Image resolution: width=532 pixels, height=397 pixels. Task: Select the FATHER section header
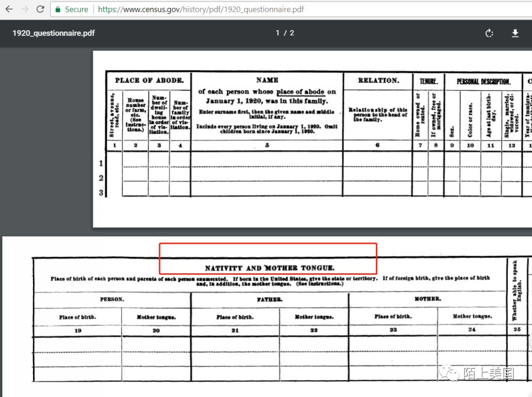269,299
